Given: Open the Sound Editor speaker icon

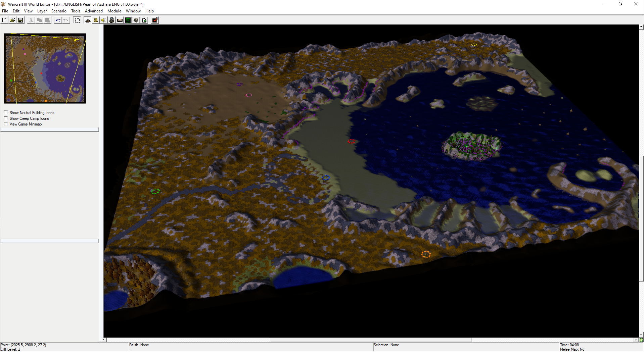Looking at the screenshot, I should 104,20.
